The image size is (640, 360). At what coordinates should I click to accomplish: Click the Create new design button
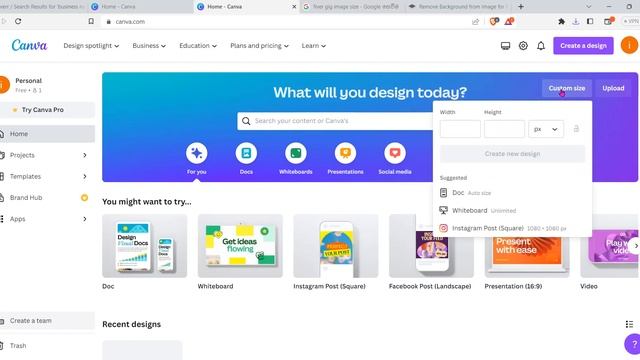coord(512,154)
